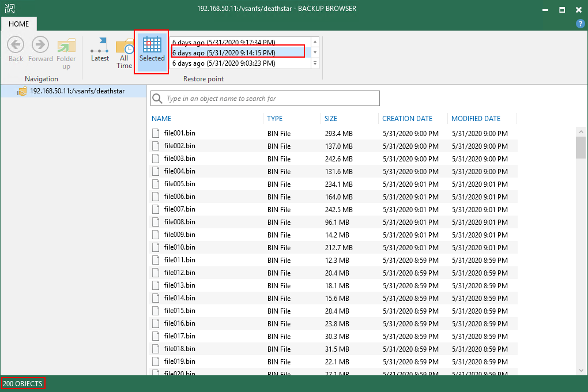The height and width of the screenshot is (392, 588).
Task: Click in the object name search field
Action: pos(265,98)
